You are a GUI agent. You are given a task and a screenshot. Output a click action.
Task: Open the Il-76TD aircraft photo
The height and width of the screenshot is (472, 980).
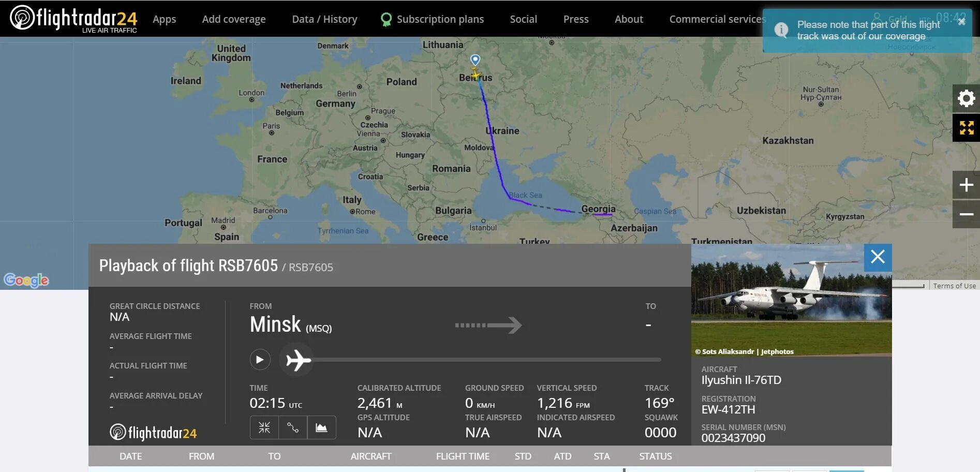point(791,300)
